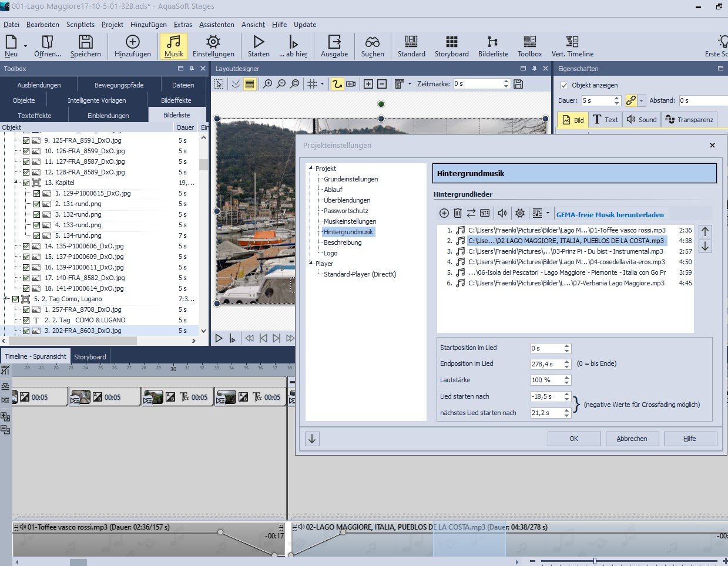Toggle checkbox for 131-rund.png
This screenshot has height=566, width=728.
tap(36, 204)
